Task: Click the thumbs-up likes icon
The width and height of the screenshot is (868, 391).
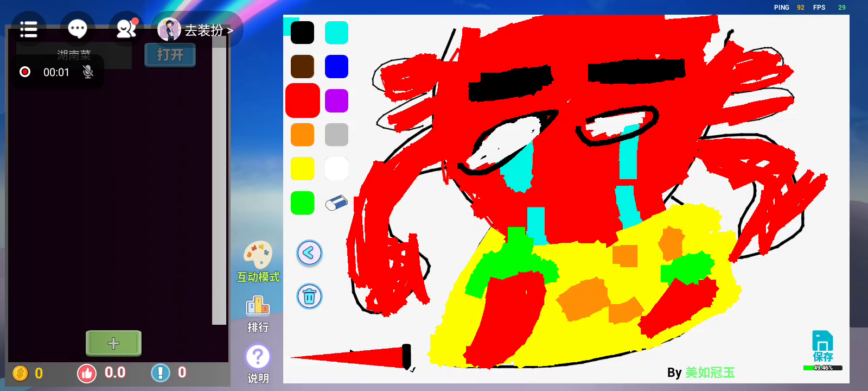Action: coord(87,373)
